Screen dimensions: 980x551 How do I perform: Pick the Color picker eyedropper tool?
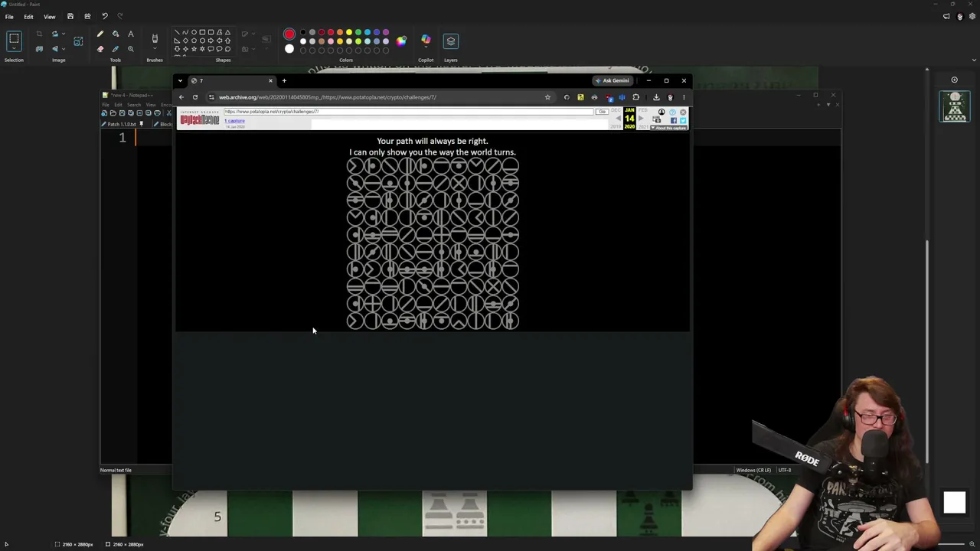click(116, 49)
